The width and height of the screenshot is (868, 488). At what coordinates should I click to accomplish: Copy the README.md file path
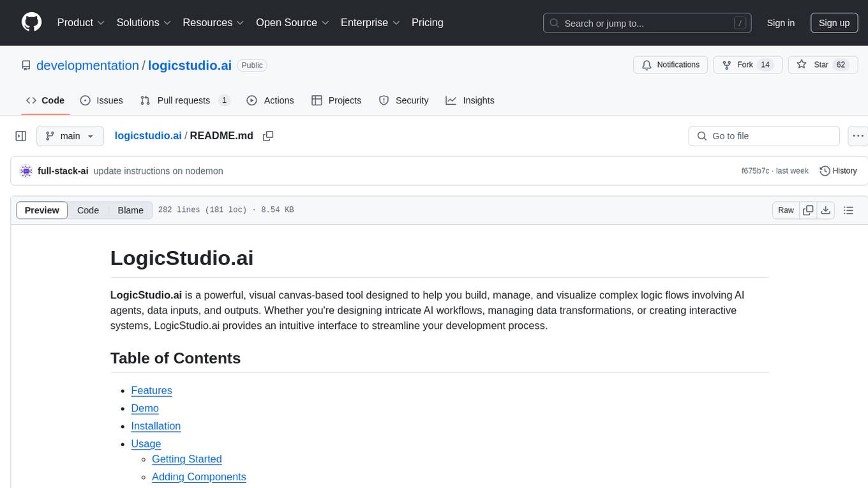coord(268,135)
